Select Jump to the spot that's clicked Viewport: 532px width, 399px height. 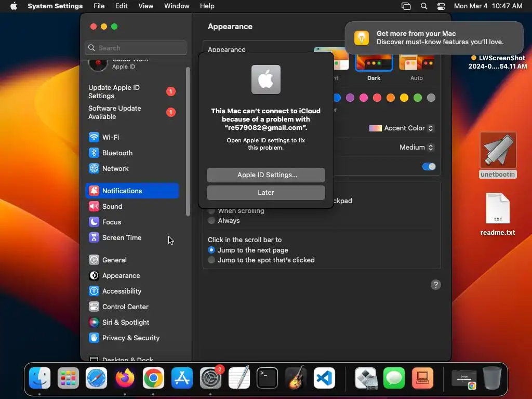(211, 260)
